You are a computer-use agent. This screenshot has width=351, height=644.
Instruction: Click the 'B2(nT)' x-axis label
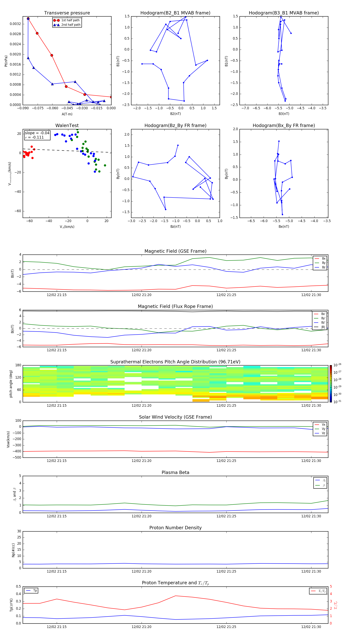175,114
